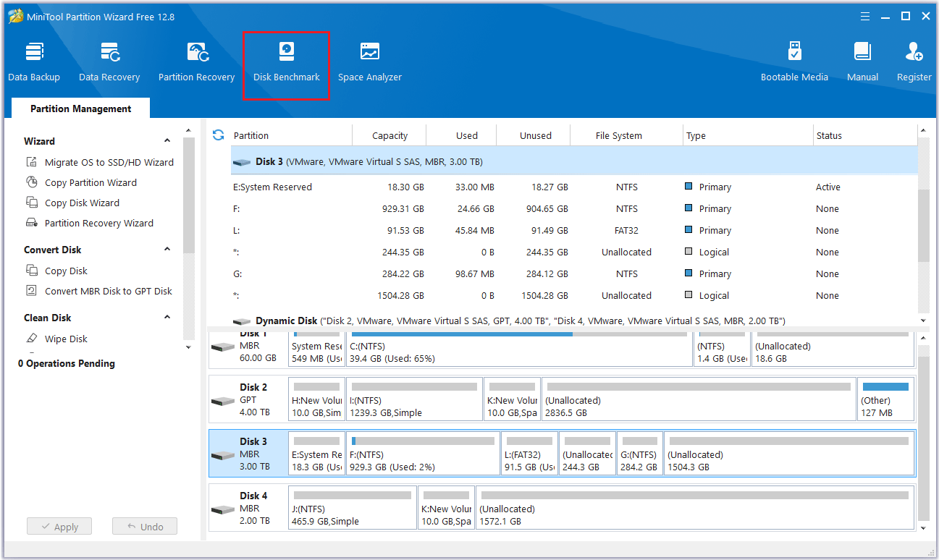Collapse the Convert Disk section
Screen dimensions: 939x560
pos(167,250)
